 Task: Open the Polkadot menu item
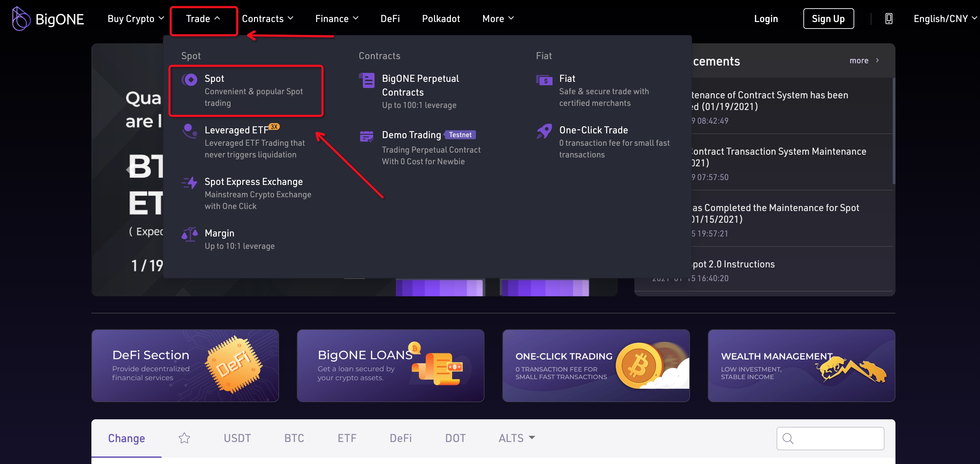click(441, 19)
